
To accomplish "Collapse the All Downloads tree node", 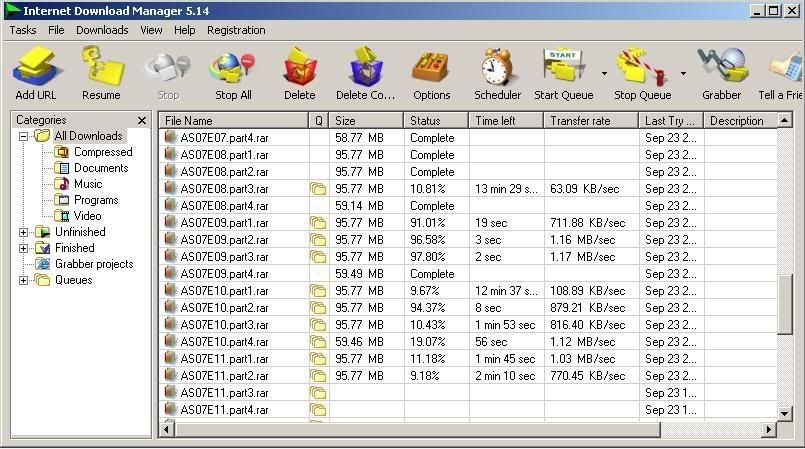I will point(24,136).
